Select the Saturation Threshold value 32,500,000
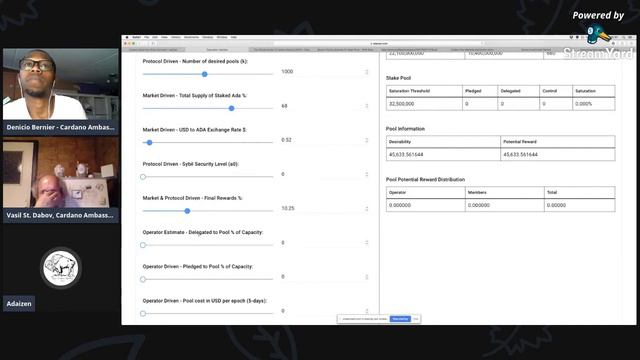640x360 pixels. pos(402,104)
